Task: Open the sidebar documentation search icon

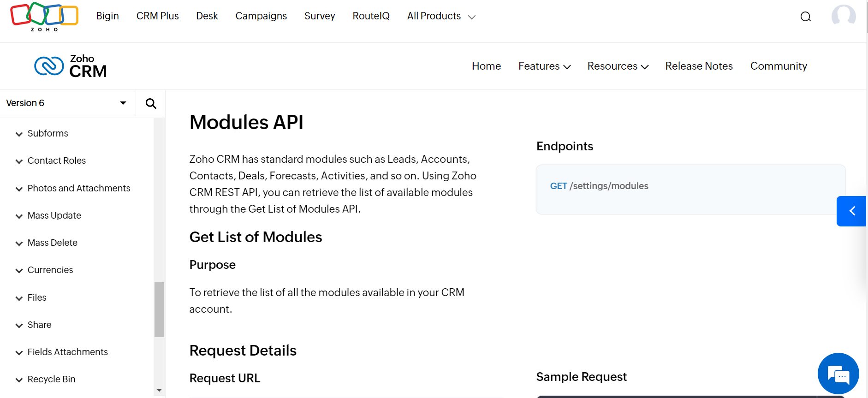Action: click(151, 103)
